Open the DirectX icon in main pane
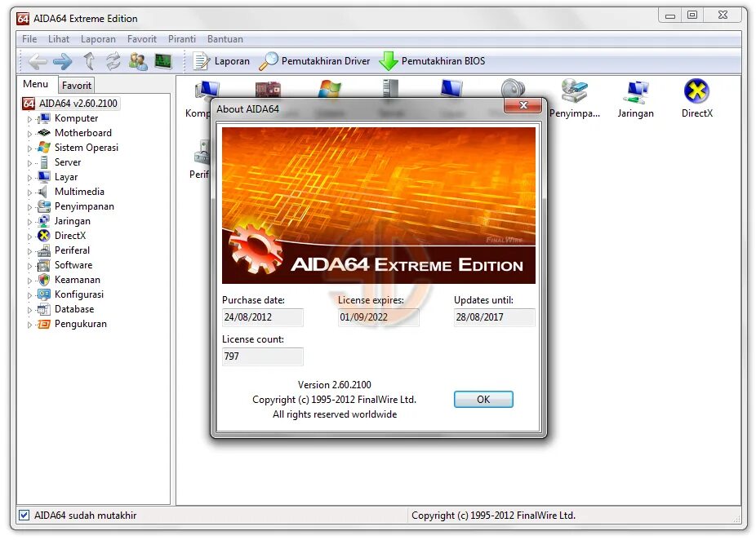Screen dimensions: 756x540 pos(696,99)
